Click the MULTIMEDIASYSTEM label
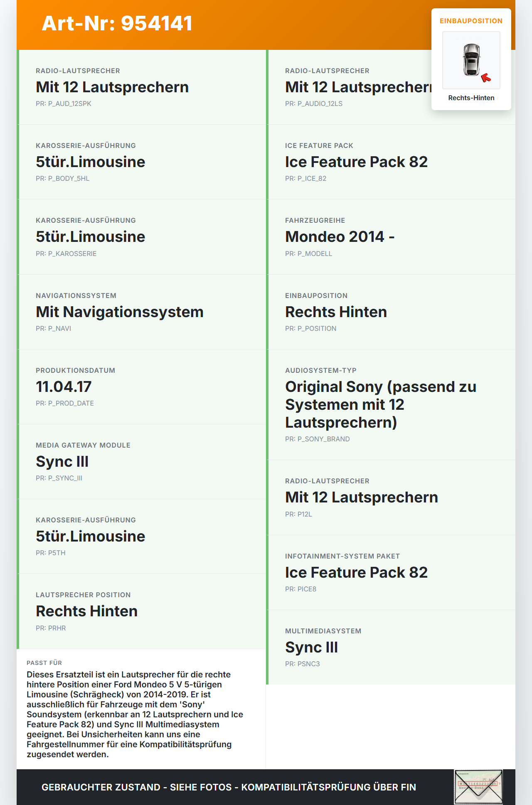The image size is (532, 805). [323, 631]
